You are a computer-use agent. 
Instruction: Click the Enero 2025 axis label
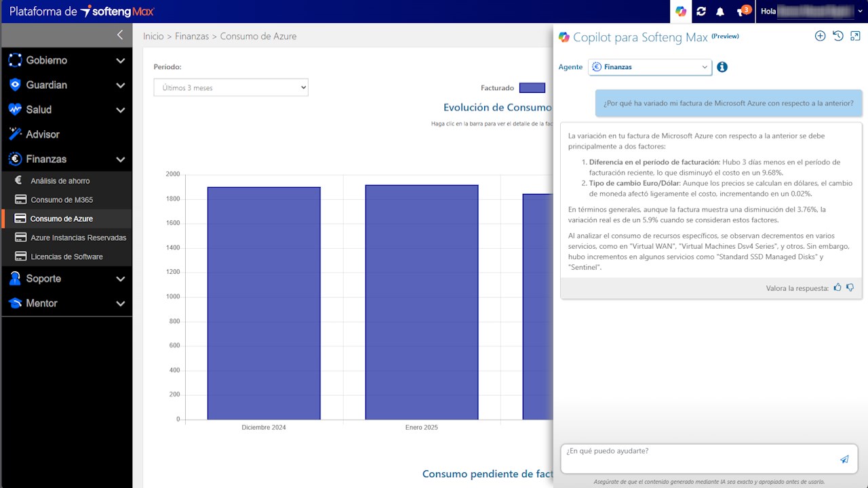click(x=422, y=428)
